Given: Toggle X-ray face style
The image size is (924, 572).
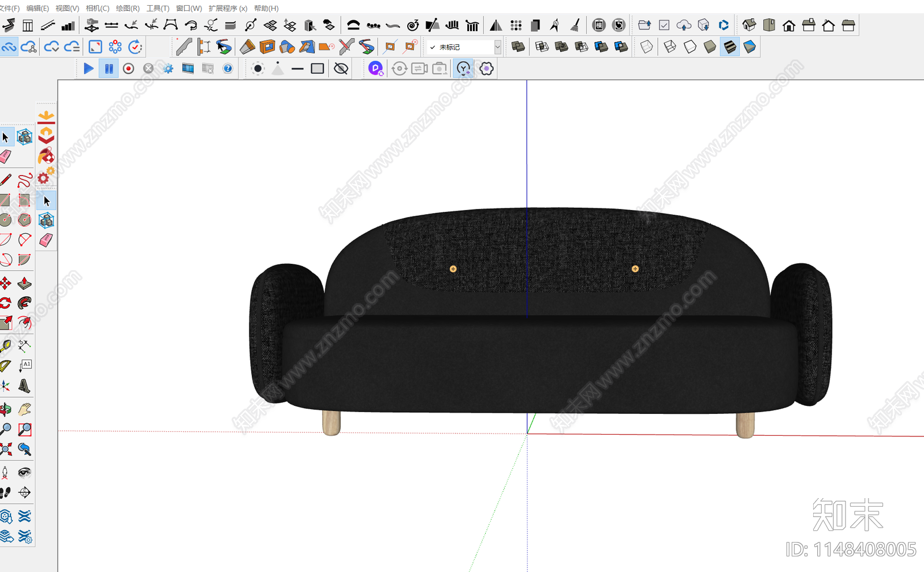Looking at the screenshot, I should 647,47.
